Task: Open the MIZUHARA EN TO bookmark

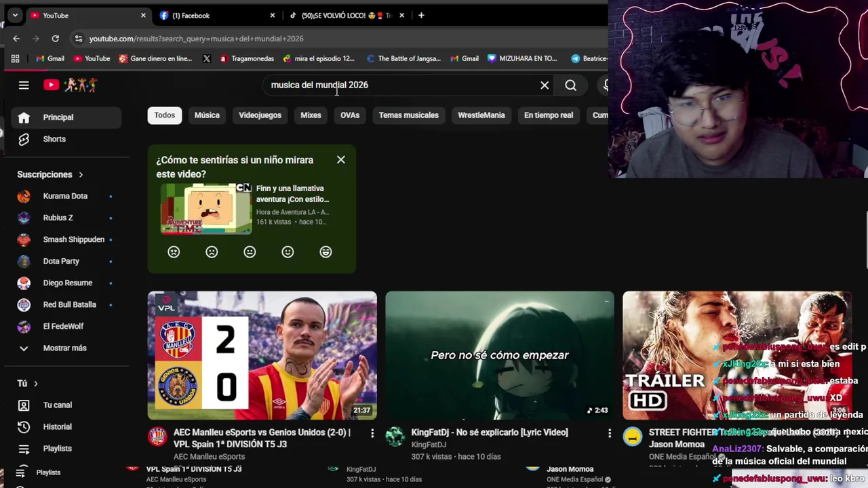Action: [x=522, y=58]
